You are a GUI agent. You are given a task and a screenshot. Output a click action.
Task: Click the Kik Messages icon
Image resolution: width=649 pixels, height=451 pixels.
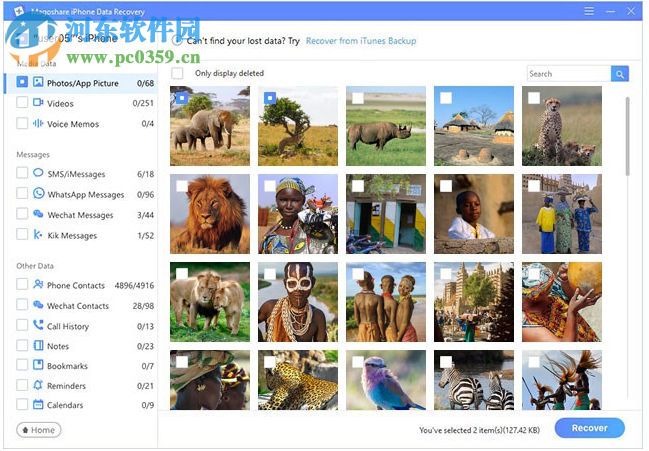tap(38, 235)
